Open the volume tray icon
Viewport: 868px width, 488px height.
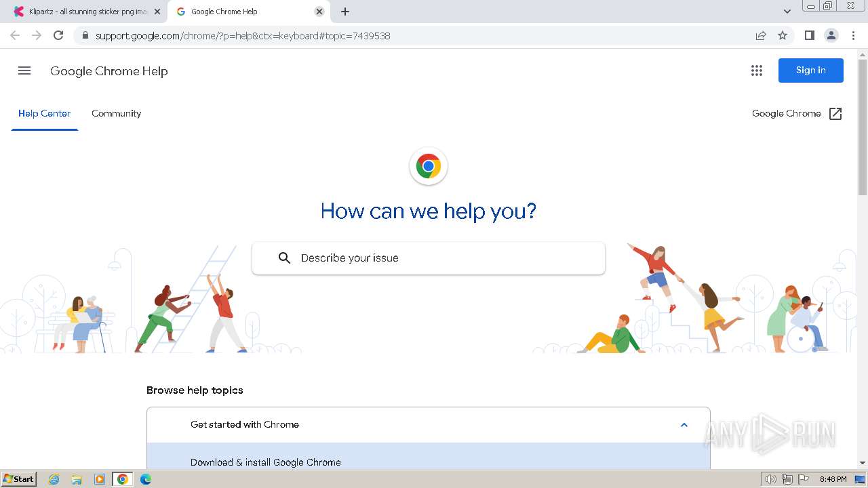pos(771,479)
